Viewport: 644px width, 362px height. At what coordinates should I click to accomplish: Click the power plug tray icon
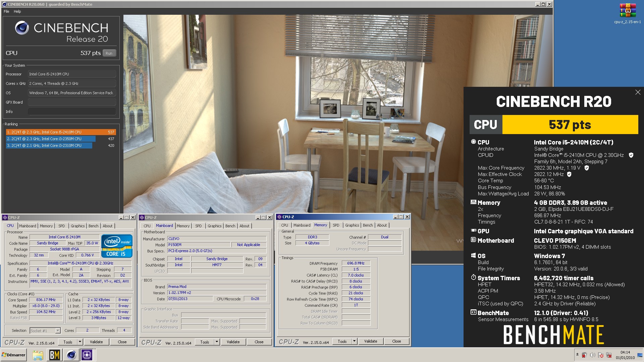(584, 355)
